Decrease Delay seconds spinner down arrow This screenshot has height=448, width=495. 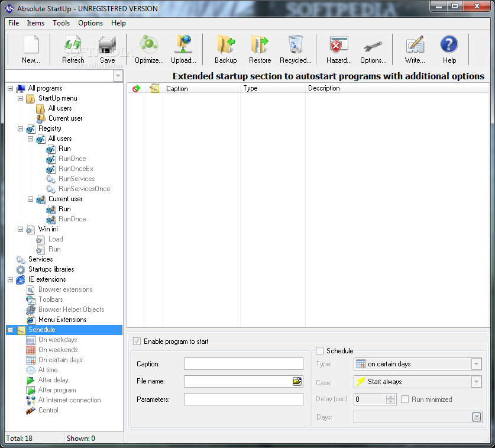[x=390, y=402]
